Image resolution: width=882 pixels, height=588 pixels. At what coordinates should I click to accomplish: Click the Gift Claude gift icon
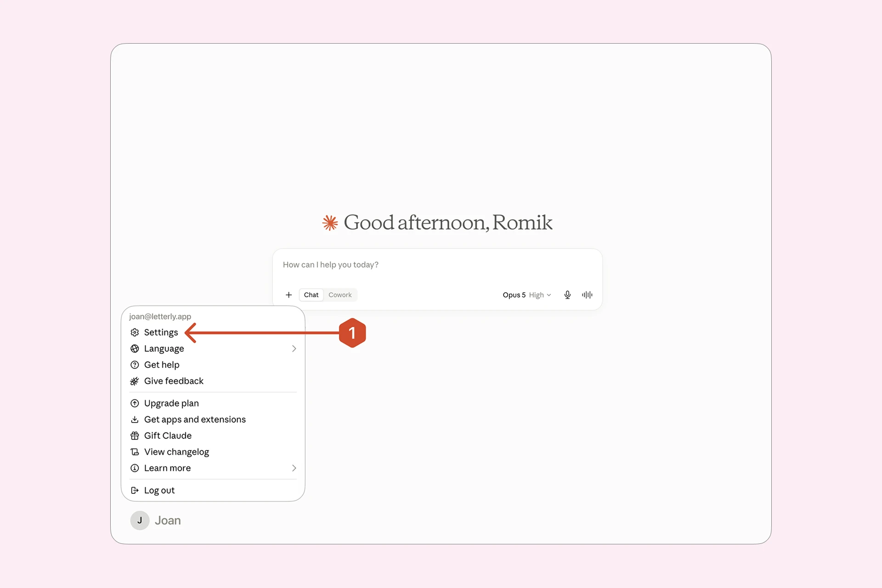pyautogui.click(x=135, y=435)
